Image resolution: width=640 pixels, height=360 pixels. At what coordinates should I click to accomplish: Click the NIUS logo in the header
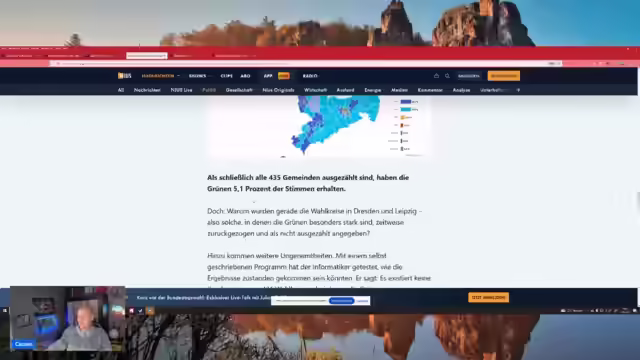click(124, 76)
